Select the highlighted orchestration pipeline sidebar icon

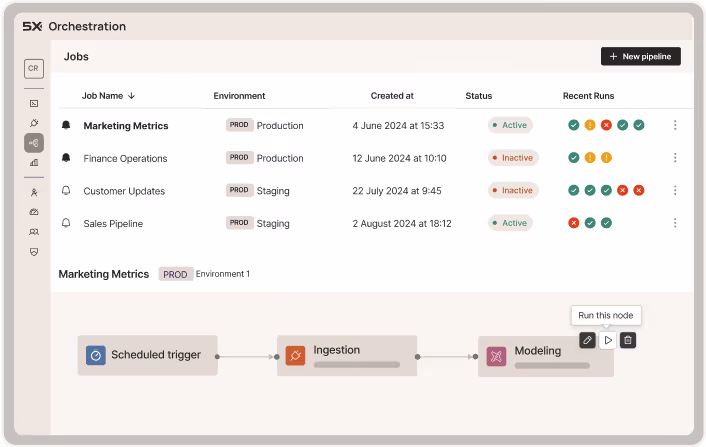tap(34, 143)
